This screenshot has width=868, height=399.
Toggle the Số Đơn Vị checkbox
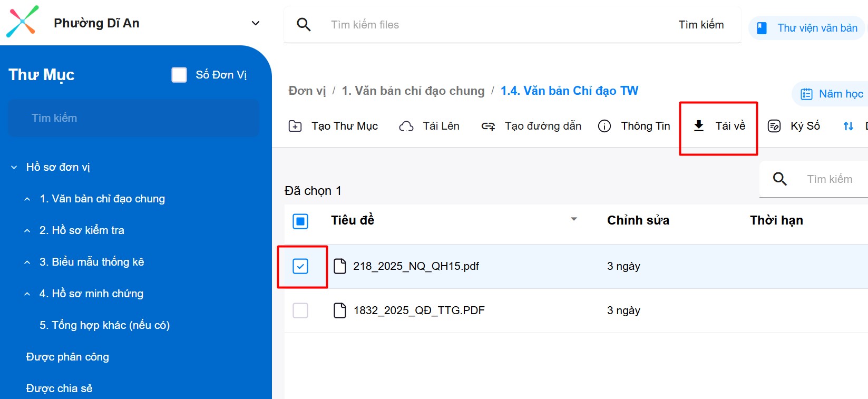179,75
